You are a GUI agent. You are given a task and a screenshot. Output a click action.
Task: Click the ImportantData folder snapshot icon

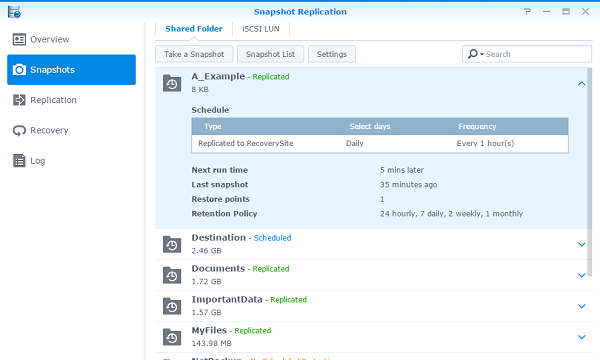coord(172,306)
